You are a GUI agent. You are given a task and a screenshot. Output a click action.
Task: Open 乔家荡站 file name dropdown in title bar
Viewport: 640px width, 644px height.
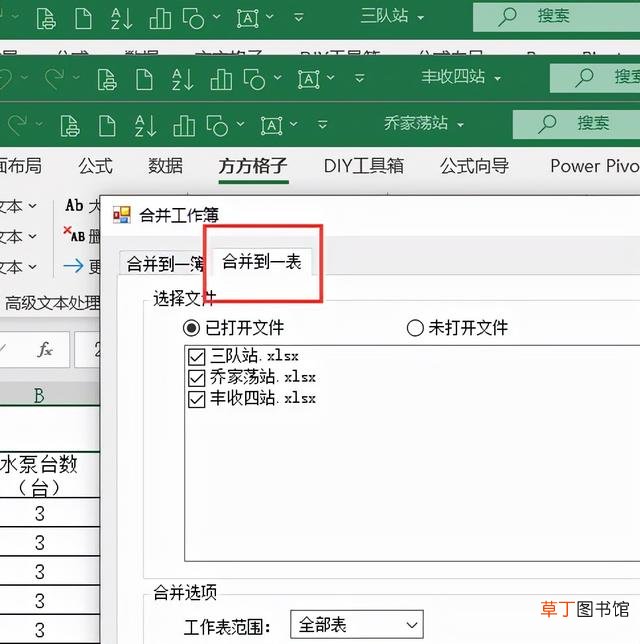coord(460,124)
